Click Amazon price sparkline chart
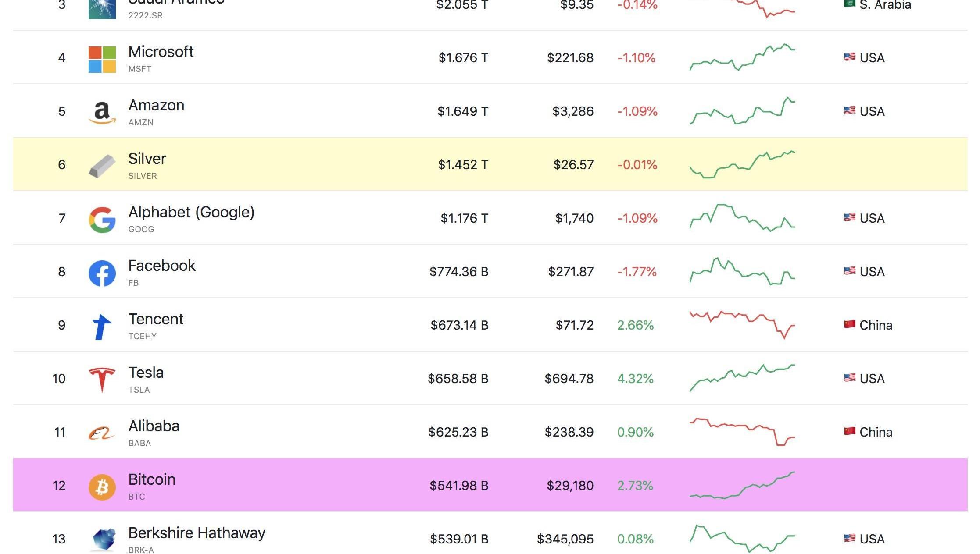980x554 pixels. pyautogui.click(x=742, y=111)
